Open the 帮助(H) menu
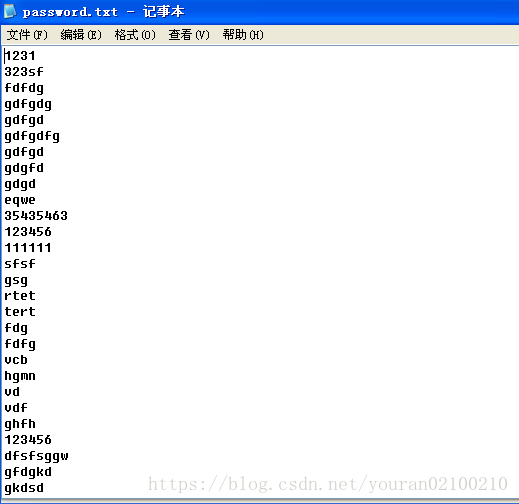The width and height of the screenshot is (519, 504). click(x=243, y=35)
